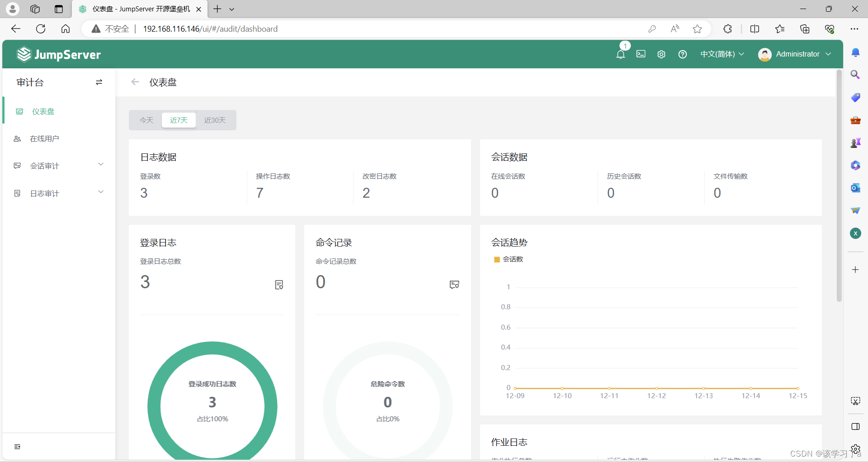The height and width of the screenshot is (462, 868).
Task: Expand the 日志审计 sidebar menu
Action: [59, 193]
